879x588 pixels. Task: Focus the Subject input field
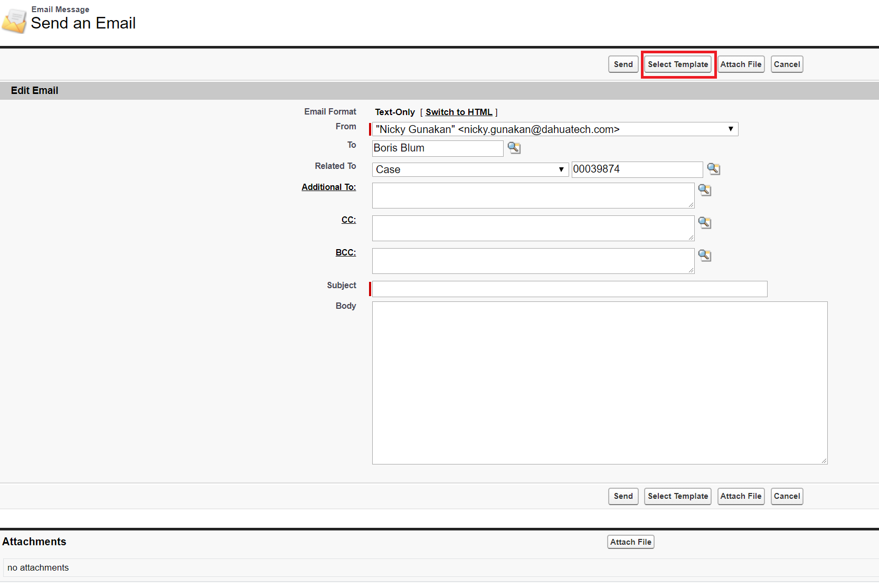click(570, 289)
